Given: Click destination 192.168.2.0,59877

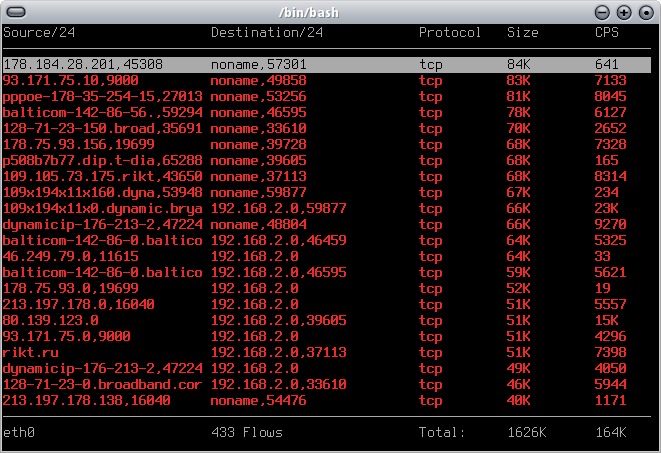Looking at the screenshot, I should pos(279,209).
